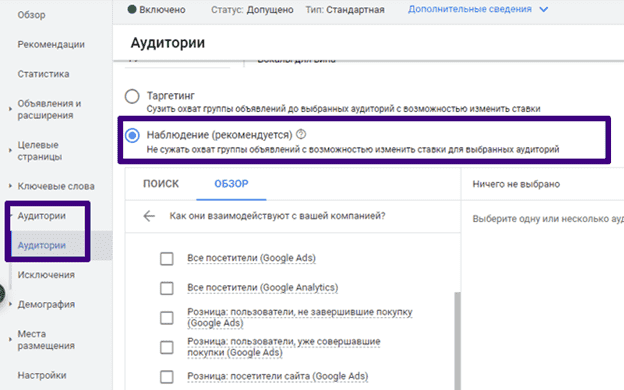Click the Статус: Допущено text
Image resolution: width=624 pixels, height=390 pixels.
pyautogui.click(x=252, y=10)
